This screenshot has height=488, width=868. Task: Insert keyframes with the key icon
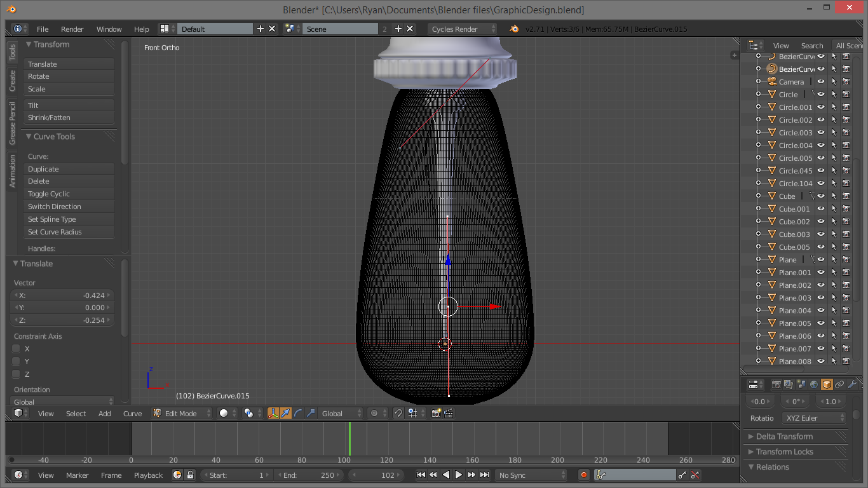682,475
